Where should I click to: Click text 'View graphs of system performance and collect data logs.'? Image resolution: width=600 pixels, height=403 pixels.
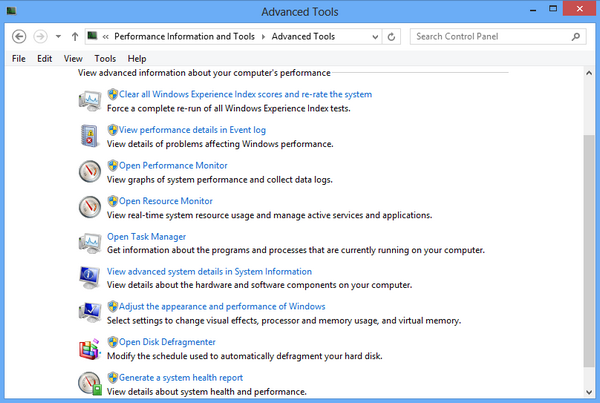(x=220, y=179)
